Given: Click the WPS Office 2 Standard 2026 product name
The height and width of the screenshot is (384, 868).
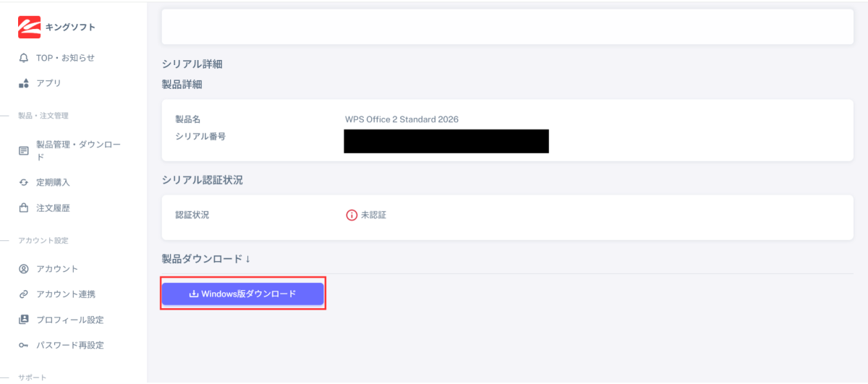Looking at the screenshot, I should pos(401,119).
